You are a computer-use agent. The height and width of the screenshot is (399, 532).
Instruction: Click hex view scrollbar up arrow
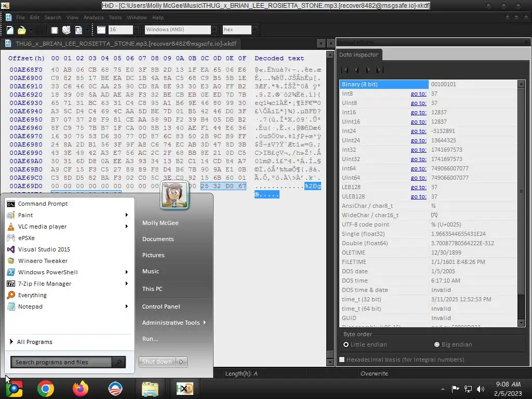pyautogui.click(x=330, y=55)
